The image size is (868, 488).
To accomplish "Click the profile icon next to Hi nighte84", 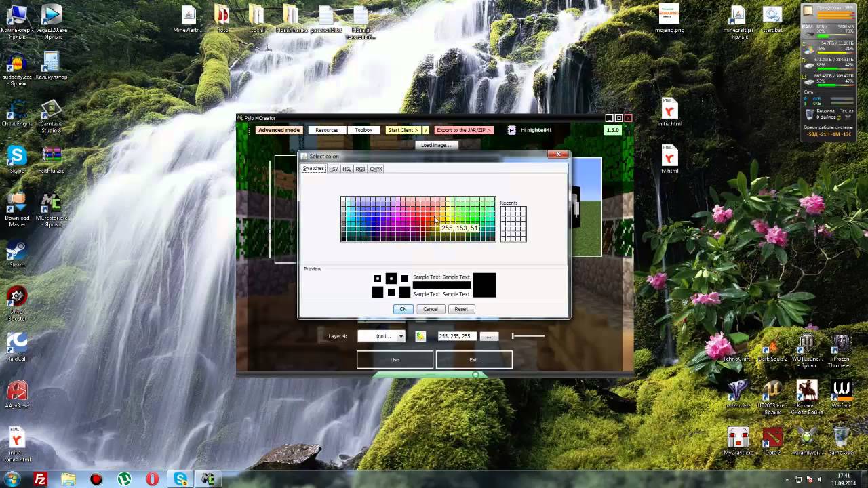I will pos(512,130).
